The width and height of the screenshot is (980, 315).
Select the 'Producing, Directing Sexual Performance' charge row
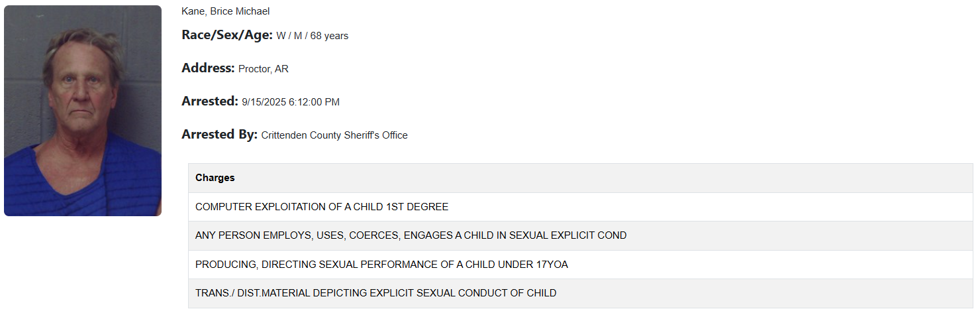pyautogui.click(x=381, y=265)
